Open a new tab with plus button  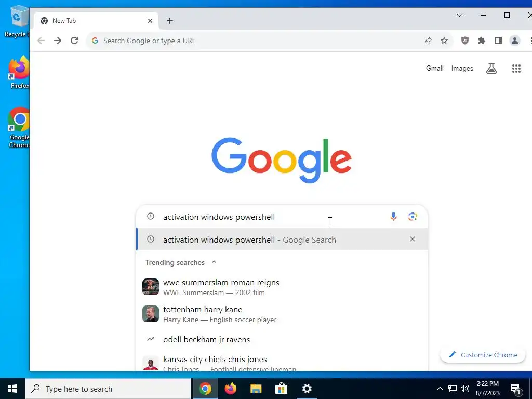click(170, 21)
